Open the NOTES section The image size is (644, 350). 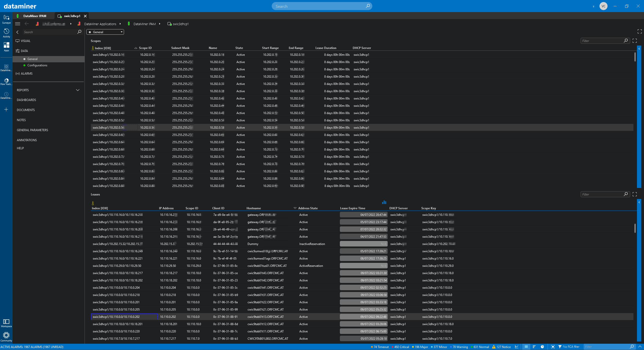coord(21,120)
